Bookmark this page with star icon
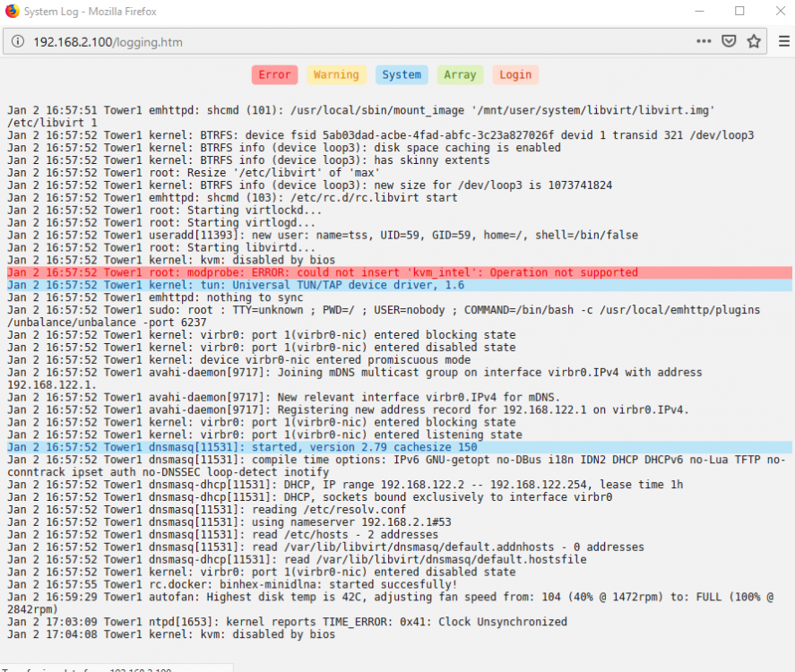 [754, 41]
